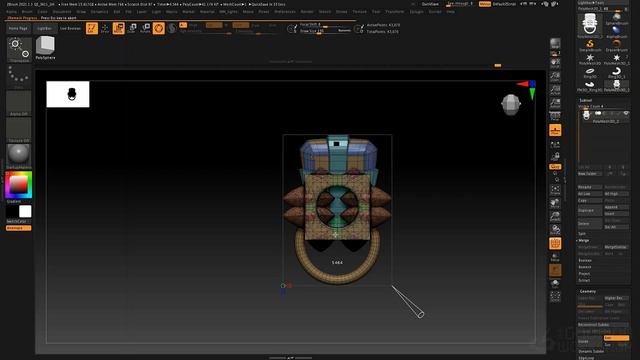Image resolution: width=640 pixels, height=360 pixels.
Task: Collapse the Merge section
Action: coord(583,240)
